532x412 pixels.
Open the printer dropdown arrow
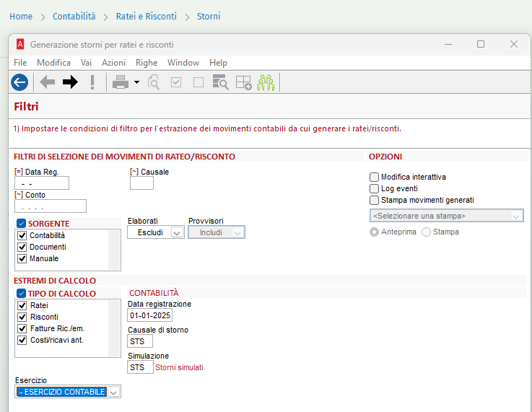pos(136,82)
